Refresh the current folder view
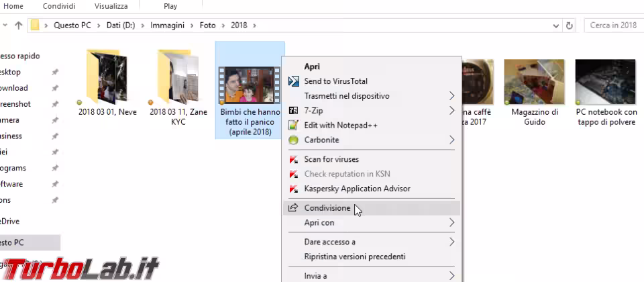This screenshot has width=644, height=282. [x=570, y=26]
